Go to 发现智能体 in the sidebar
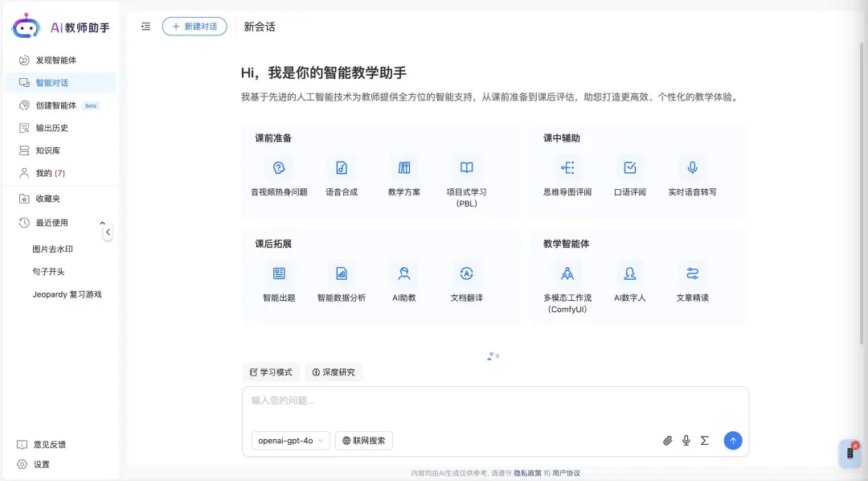This screenshot has width=868, height=481. coord(56,60)
